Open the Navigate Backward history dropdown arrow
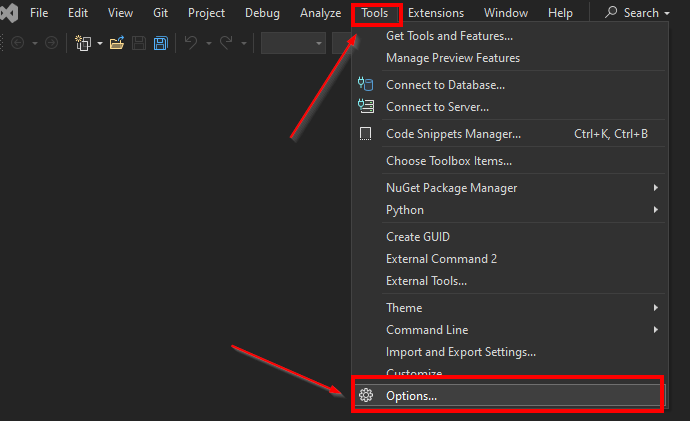The width and height of the screenshot is (690, 421). click(35, 44)
